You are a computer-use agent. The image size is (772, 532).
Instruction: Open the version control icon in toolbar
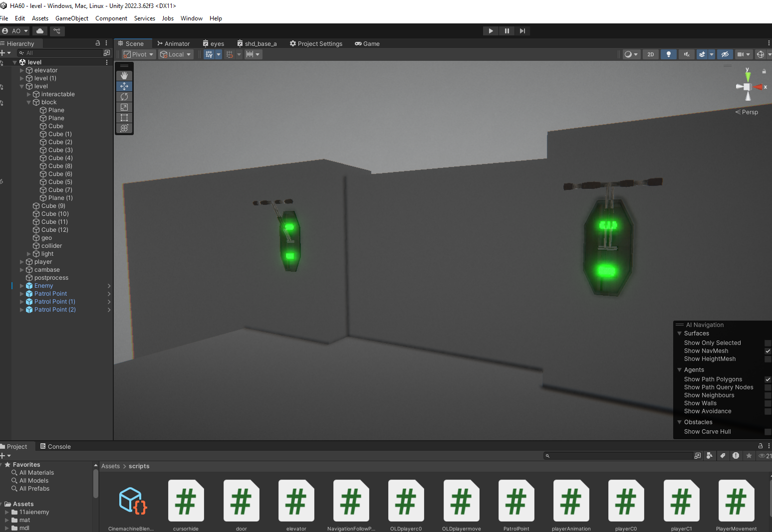(57, 31)
